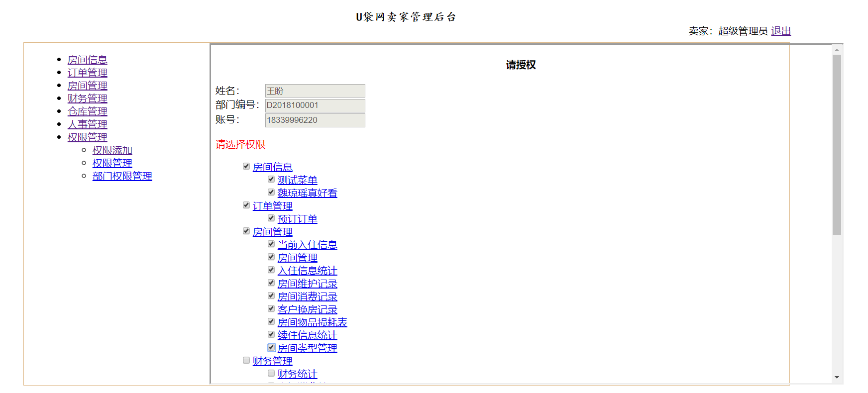Click the 魏琼瑶真好看 permission link
868x393 pixels.
coord(307,193)
